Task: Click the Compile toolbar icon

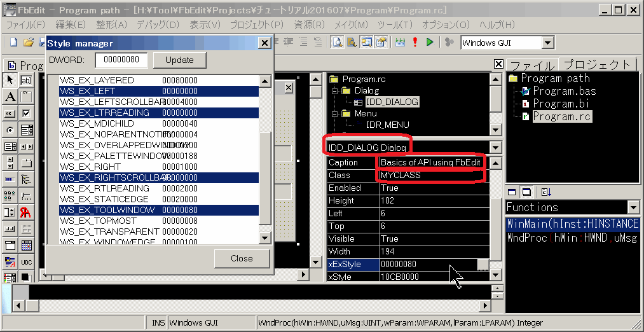Action: pyautogui.click(x=400, y=42)
